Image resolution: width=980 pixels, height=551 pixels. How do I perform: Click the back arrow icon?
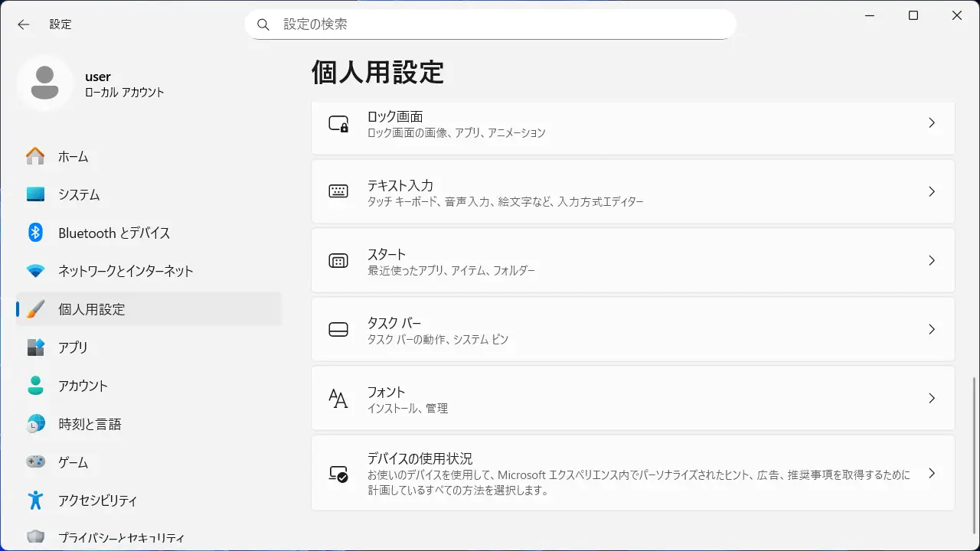click(x=24, y=24)
